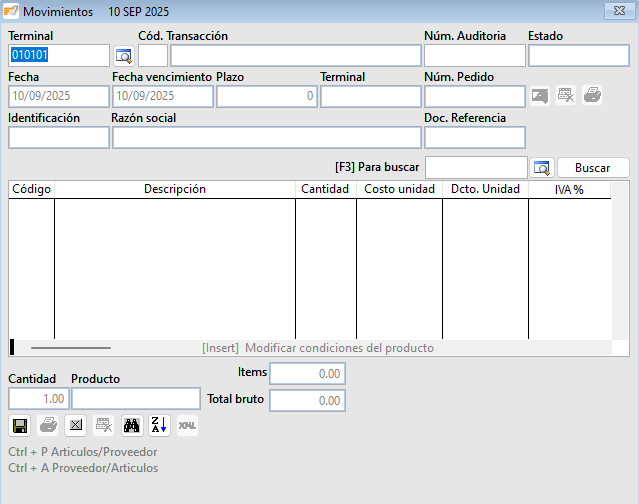Click printer icon next to Núm. Pedido

pyautogui.click(x=593, y=96)
